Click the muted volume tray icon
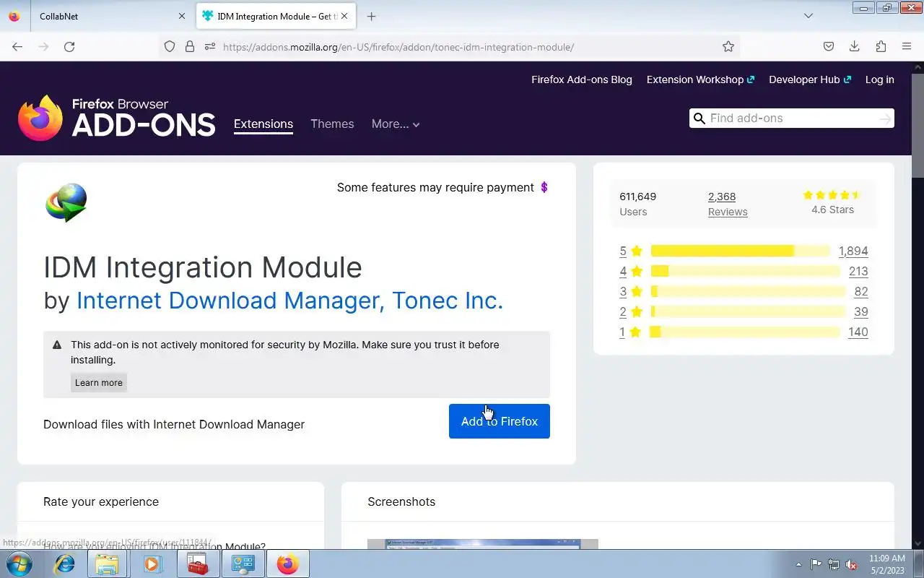924x578 pixels. pyautogui.click(x=852, y=564)
